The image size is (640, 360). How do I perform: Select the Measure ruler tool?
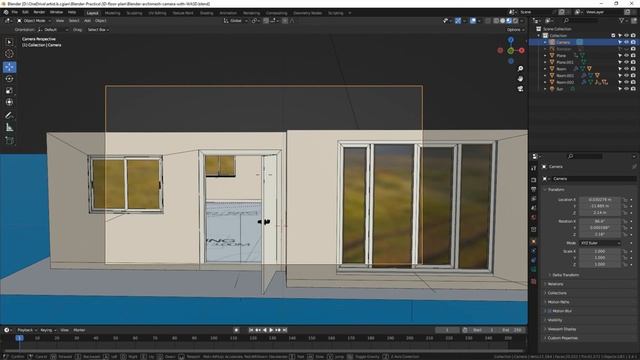pos(9,128)
